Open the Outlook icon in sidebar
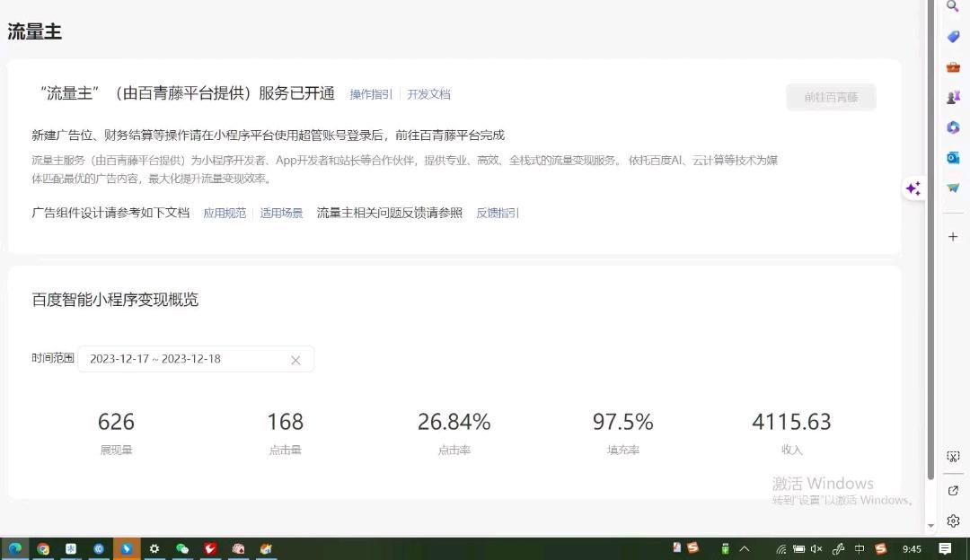Image resolution: width=970 pixels, height=560 pixels. (953, 157)
